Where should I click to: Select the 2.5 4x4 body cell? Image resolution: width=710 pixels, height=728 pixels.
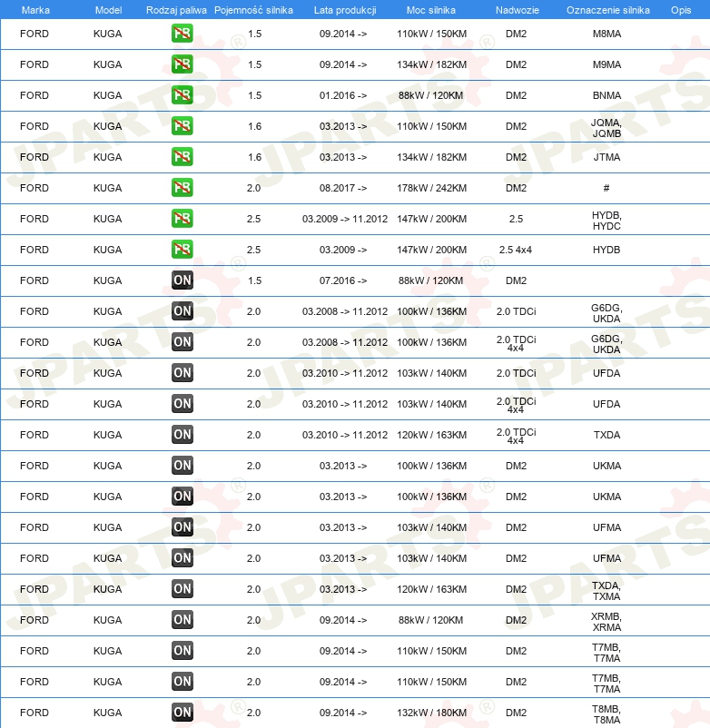516,250
